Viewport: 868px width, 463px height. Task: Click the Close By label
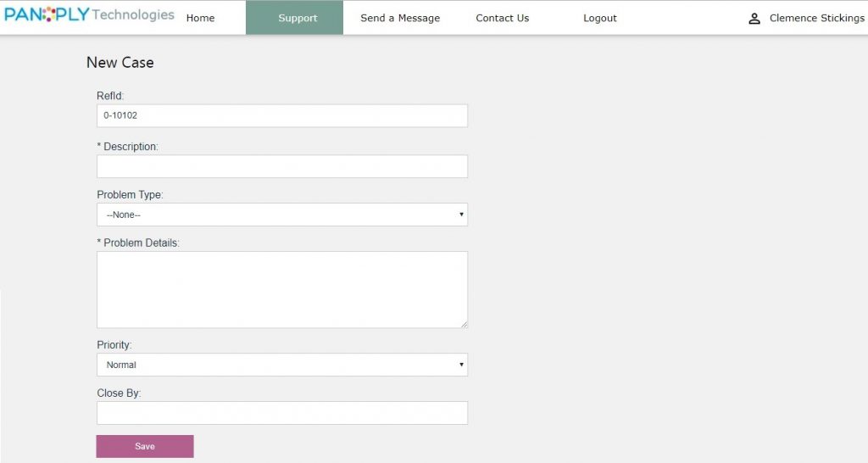tap(119, 393)
